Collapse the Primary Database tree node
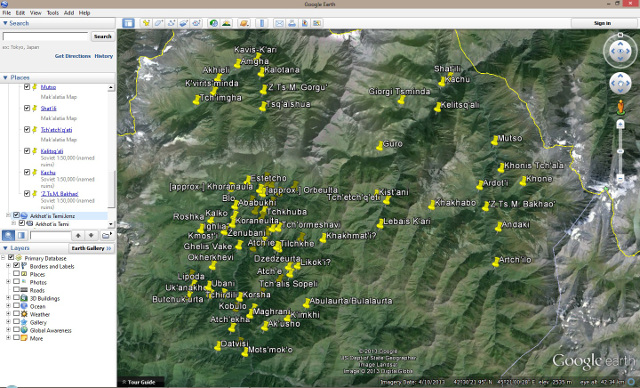This screenshot has height=388, width=640. point(3,258)
